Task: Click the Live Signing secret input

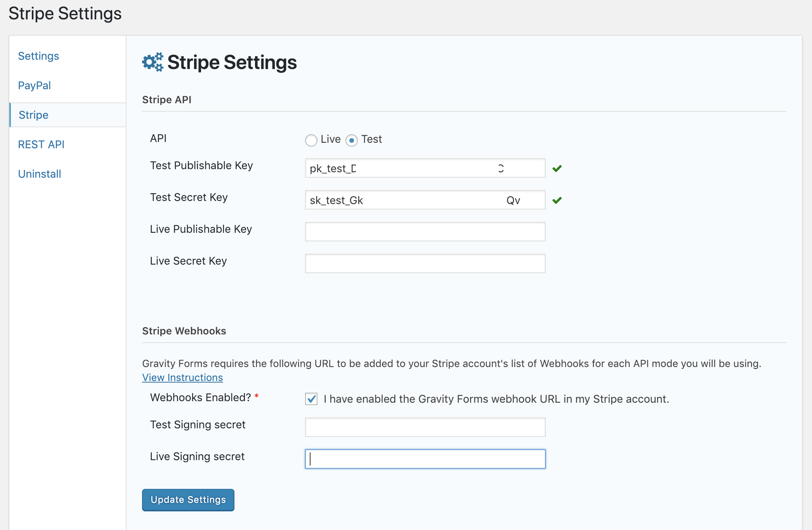Action: point(425,459)
